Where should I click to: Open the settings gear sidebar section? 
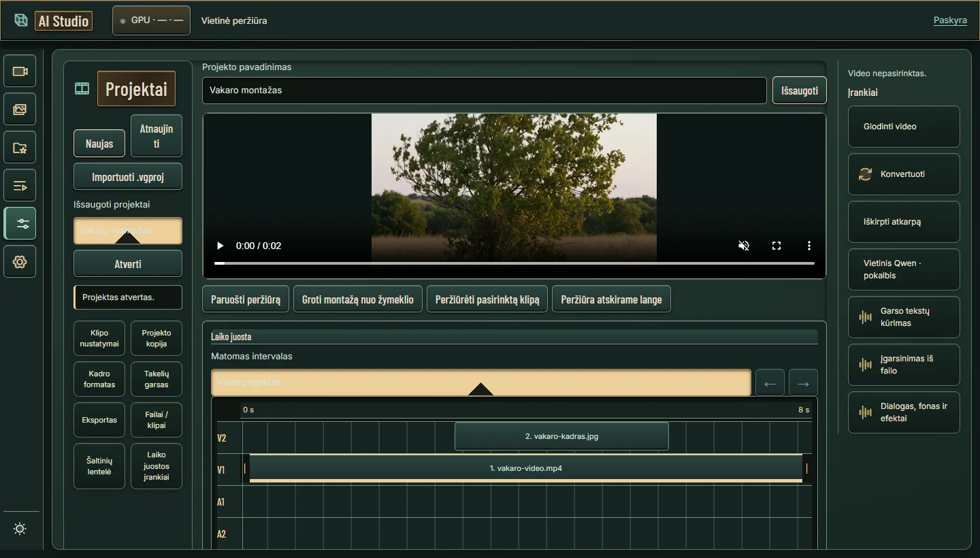[20, 261]
